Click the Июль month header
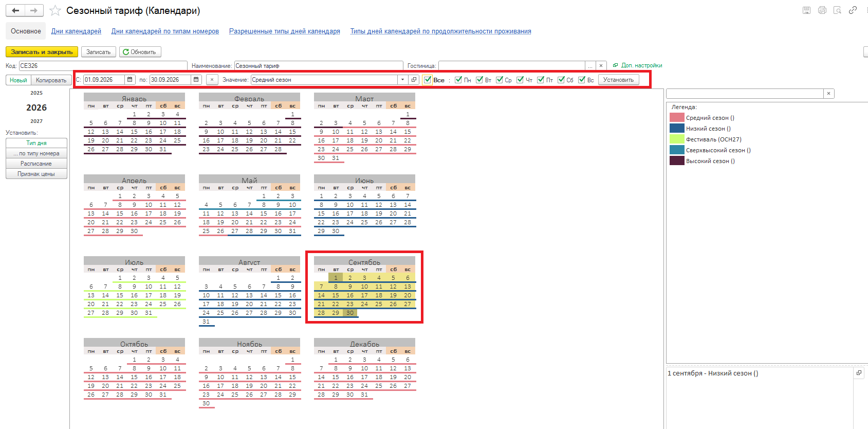Screen dimensions: 868x429 click(134, 261)
